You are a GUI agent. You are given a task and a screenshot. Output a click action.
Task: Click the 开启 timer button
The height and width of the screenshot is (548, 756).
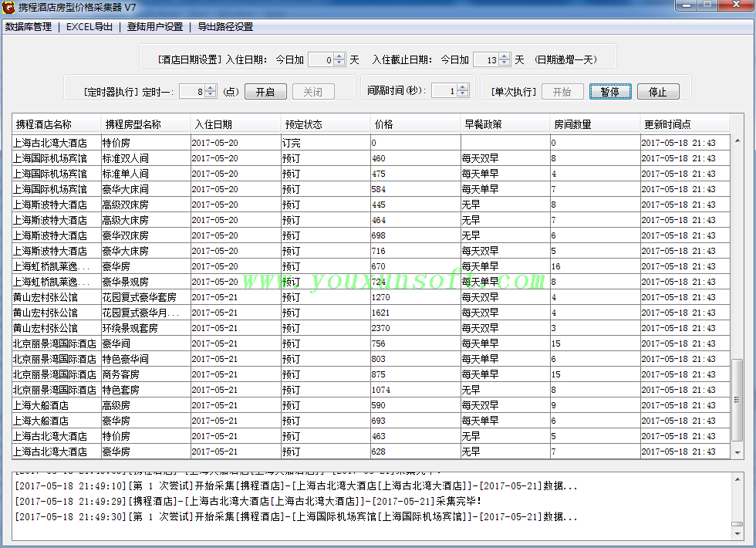pos(265,92)
